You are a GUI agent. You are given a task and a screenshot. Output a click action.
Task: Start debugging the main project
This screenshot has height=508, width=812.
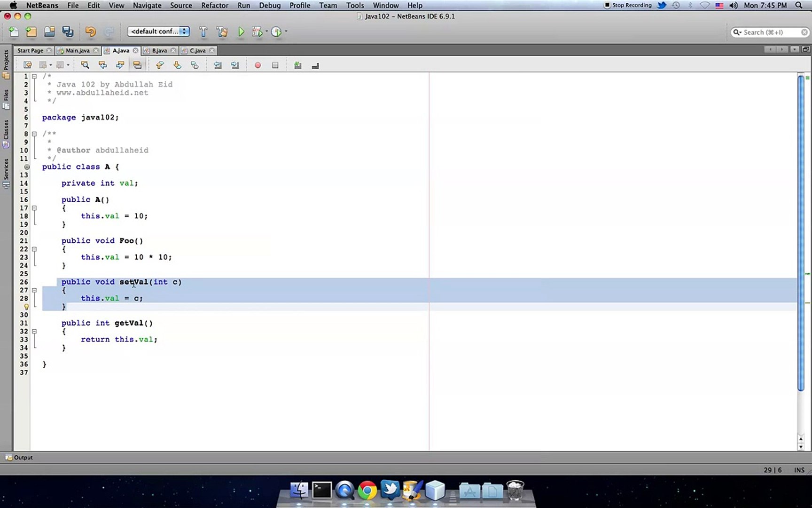coord(257,32)
